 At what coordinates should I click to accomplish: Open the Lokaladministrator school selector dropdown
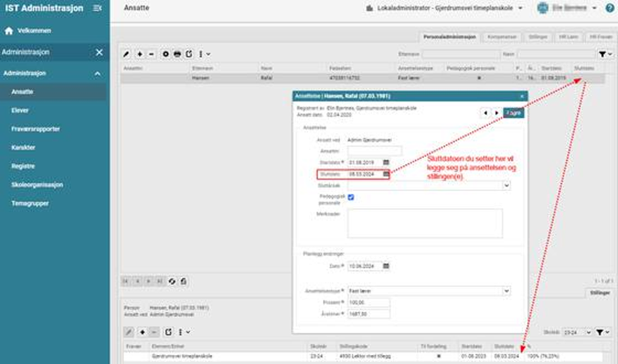click(x=445, y=8)
